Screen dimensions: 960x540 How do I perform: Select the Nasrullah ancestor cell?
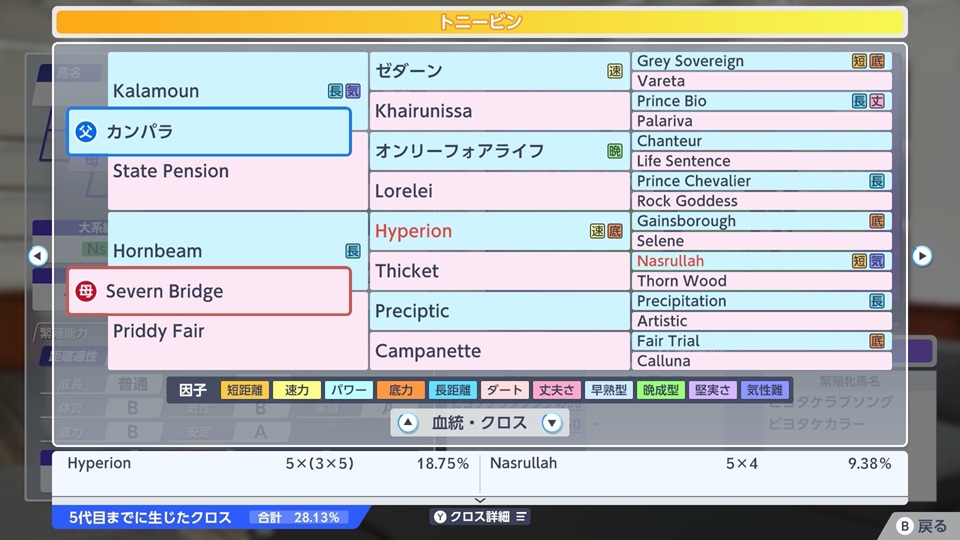(762, 261)
